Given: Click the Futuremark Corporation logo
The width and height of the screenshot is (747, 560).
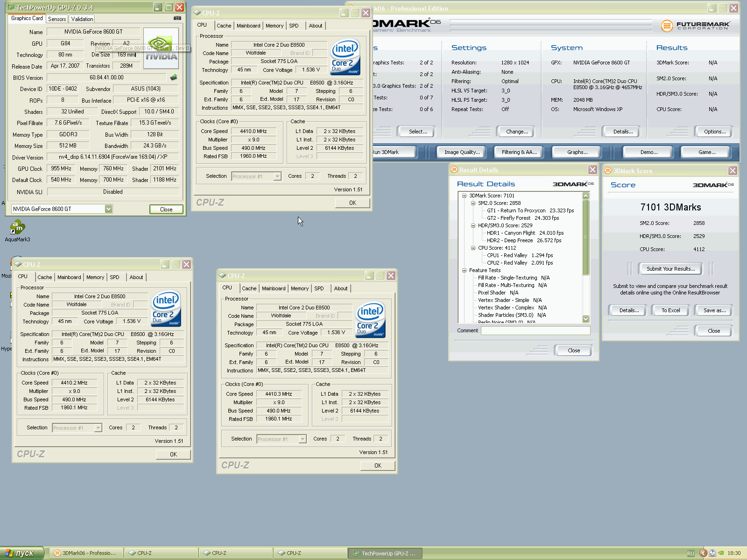Looking at the screenshot, I should (x=695, y=26).
